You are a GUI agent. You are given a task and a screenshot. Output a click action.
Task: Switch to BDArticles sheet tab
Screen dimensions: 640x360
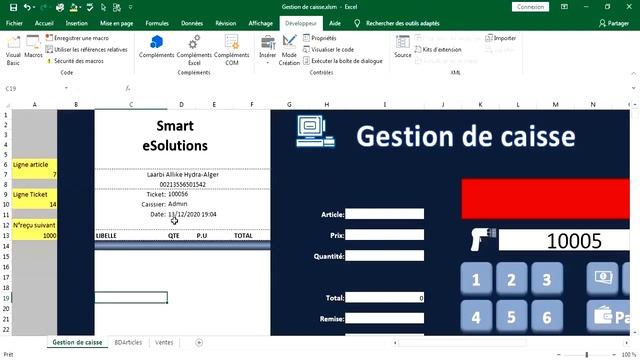click(x=128, y=342)
